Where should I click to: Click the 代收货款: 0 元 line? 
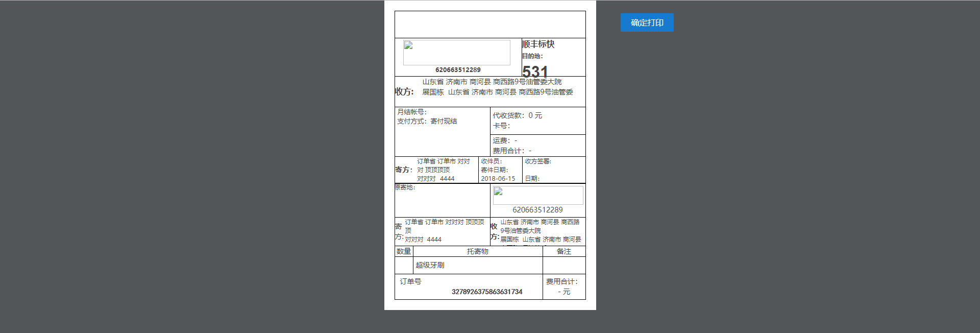pyautogui.click(x=517, y=116)
